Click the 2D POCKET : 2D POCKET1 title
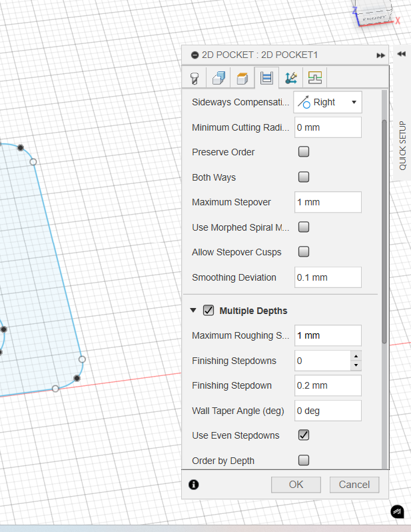The height and width of the screenshot is (532, 411). coord(260,55)
